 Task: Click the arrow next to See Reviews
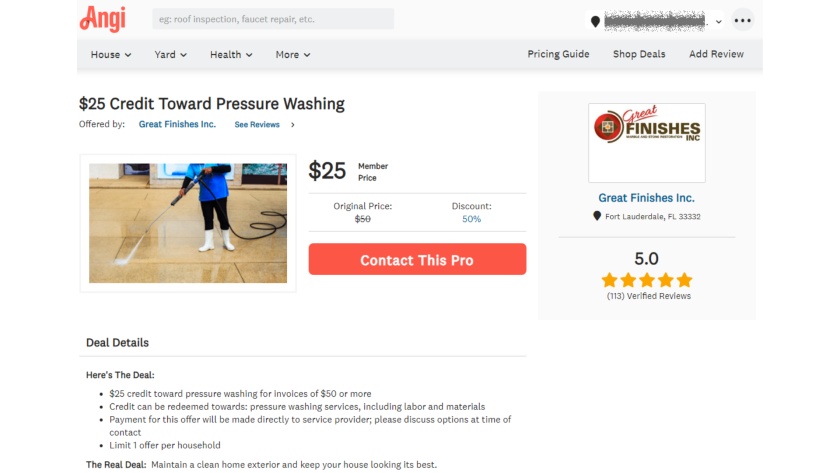pyautogui.click(x=292, y=125)
